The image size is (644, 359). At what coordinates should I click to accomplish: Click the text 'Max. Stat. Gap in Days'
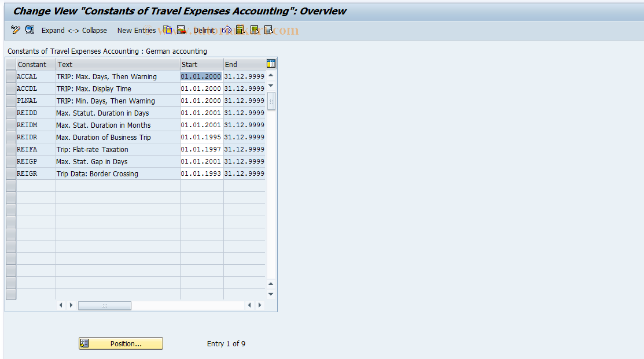point(92,162)
